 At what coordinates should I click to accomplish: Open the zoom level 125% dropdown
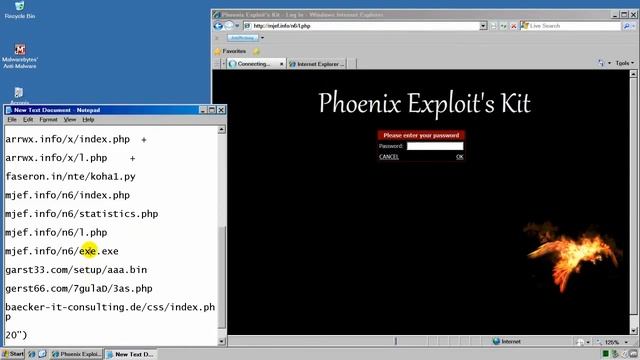[x=626, y=342]
